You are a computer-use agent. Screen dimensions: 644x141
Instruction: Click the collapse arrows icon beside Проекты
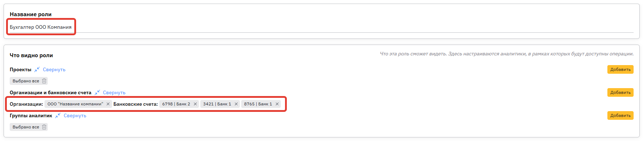[x=37, y=69]
